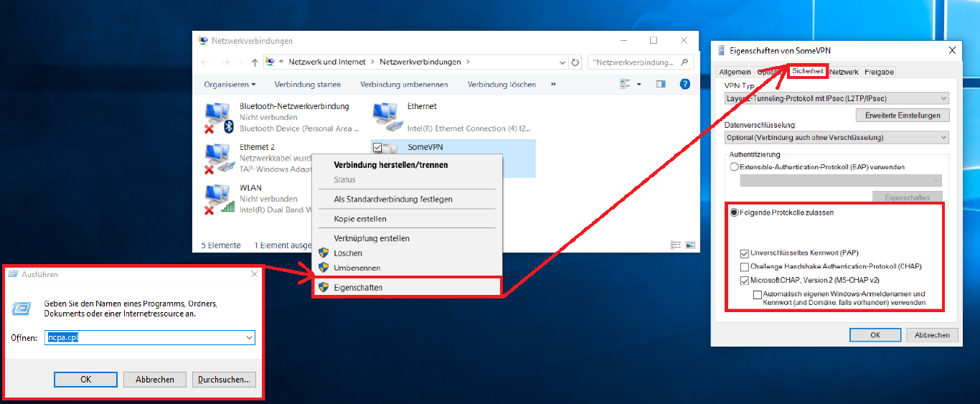980x404 pixels.
Task: Click the WLAN adapter icon
Action: 217,198
